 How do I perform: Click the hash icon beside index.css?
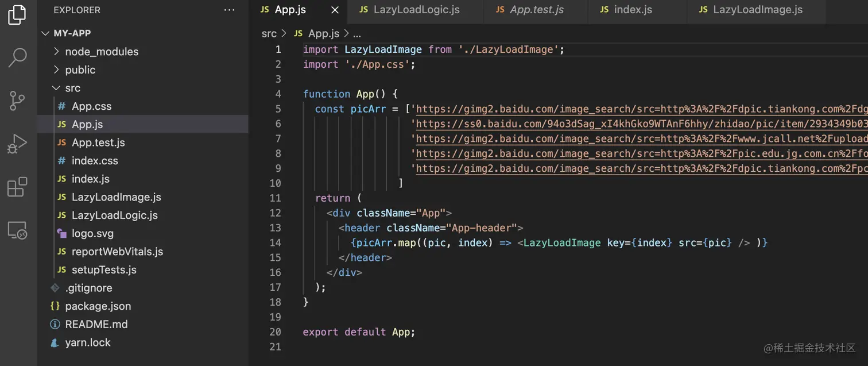point(61,161)
